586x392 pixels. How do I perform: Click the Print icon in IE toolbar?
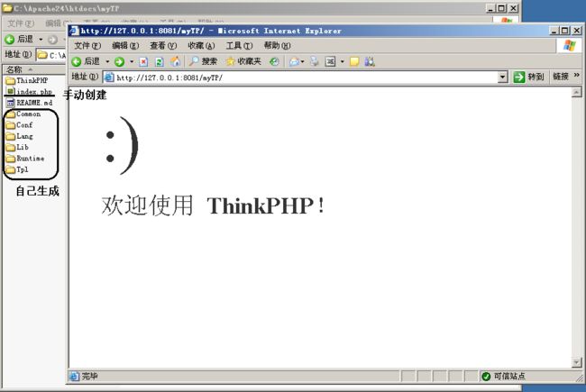[315, 61]
